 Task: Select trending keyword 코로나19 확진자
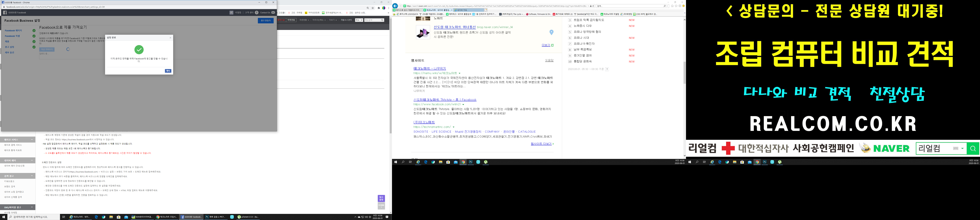point(584,44)
